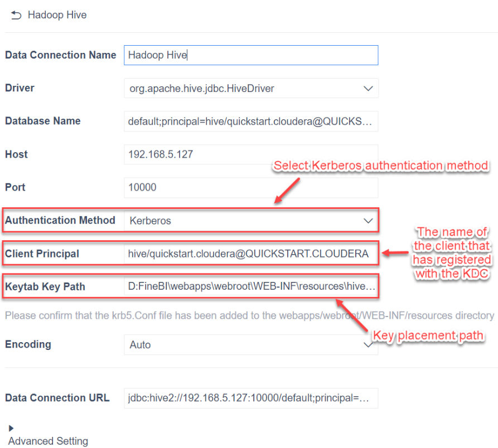Viewport: 498px width, 448px height.
Task: Click the Keytab Key Path field
Action: tap(251, 286)
